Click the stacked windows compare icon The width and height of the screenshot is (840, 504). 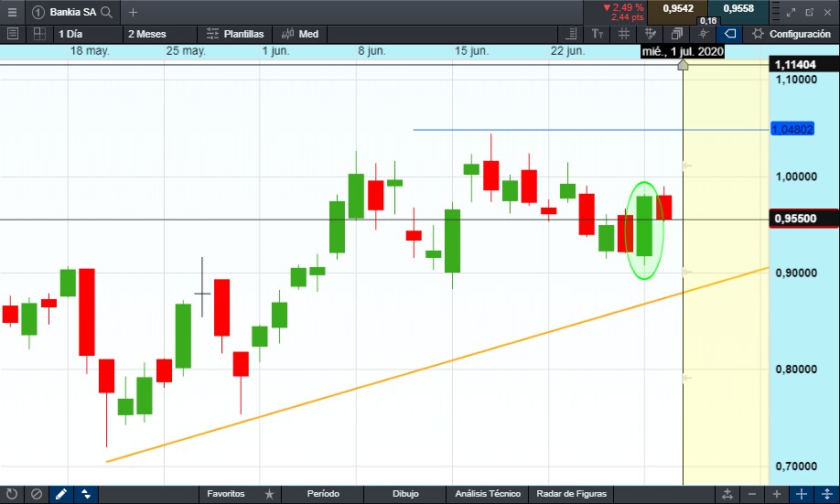pos(676,34)
